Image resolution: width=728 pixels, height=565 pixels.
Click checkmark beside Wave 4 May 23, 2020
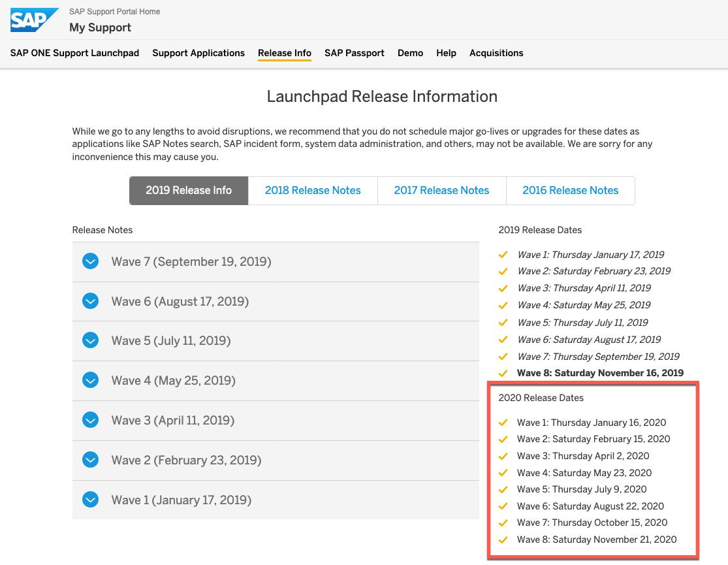(503, 473)
